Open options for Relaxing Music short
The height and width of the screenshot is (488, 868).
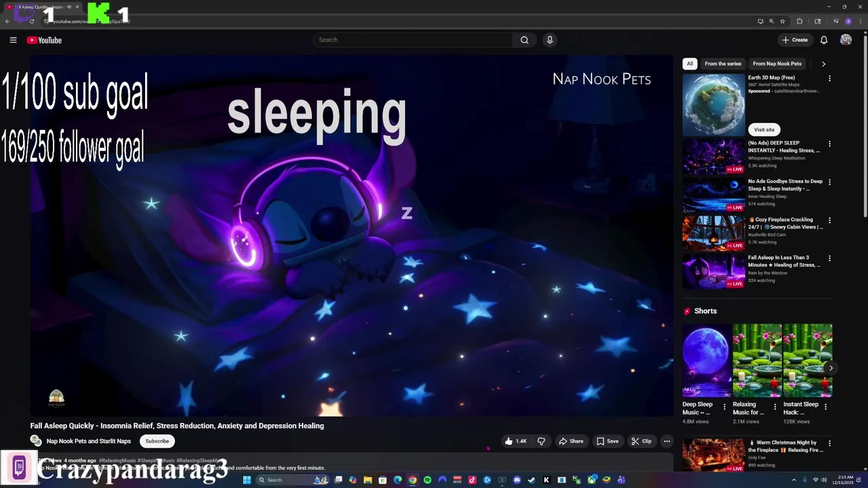click(x=775, y=407)
